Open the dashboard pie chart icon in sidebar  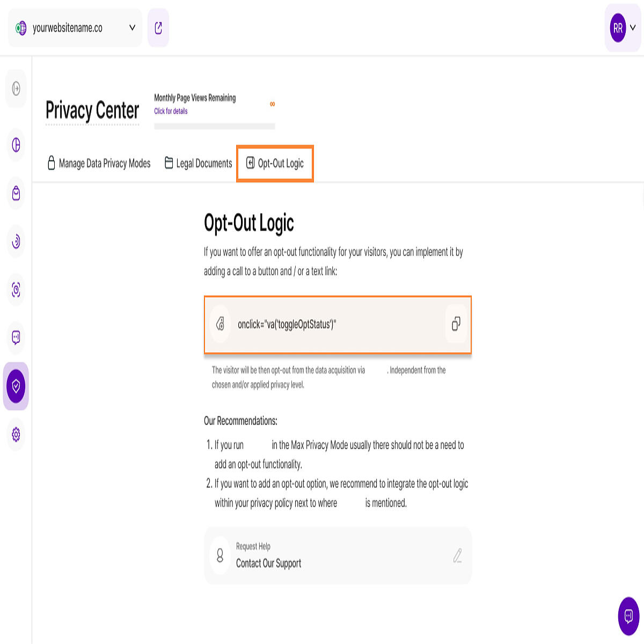pos(16,145)
